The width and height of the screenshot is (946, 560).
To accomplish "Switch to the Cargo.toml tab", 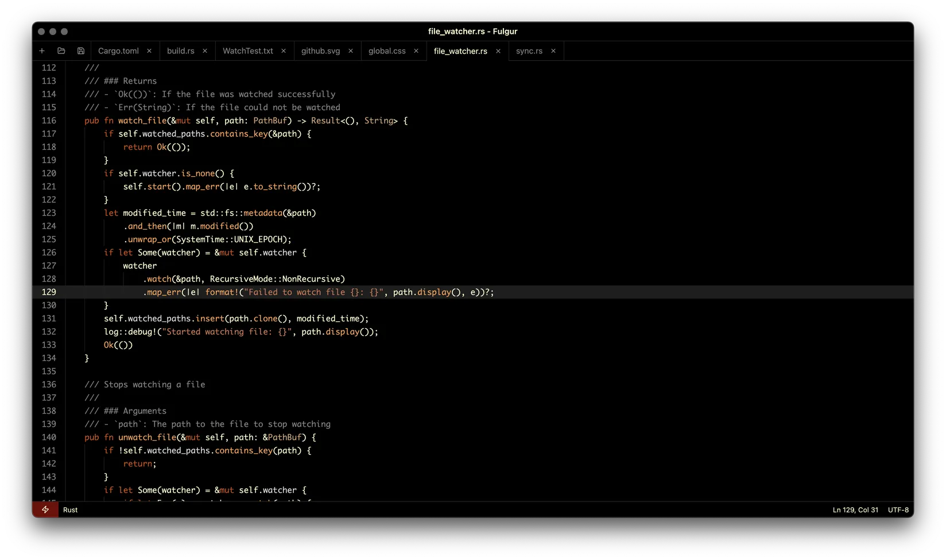I will tap(118, 51).
